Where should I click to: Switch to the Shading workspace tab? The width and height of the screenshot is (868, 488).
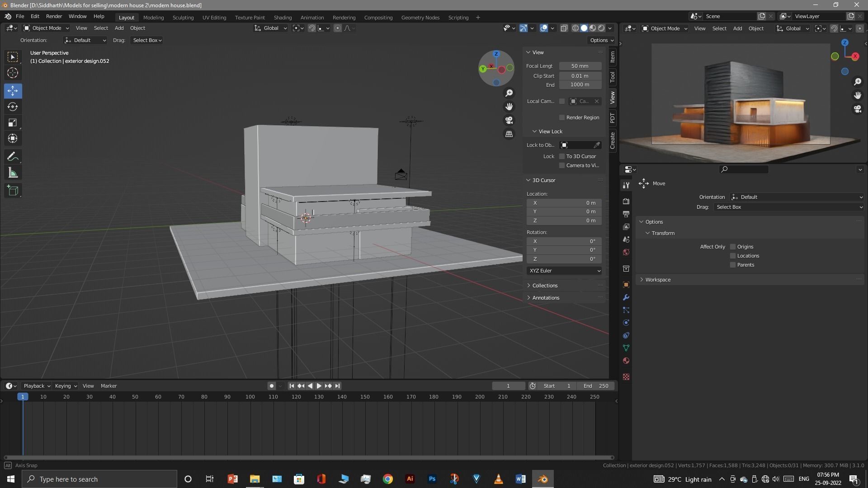[283, 18]
